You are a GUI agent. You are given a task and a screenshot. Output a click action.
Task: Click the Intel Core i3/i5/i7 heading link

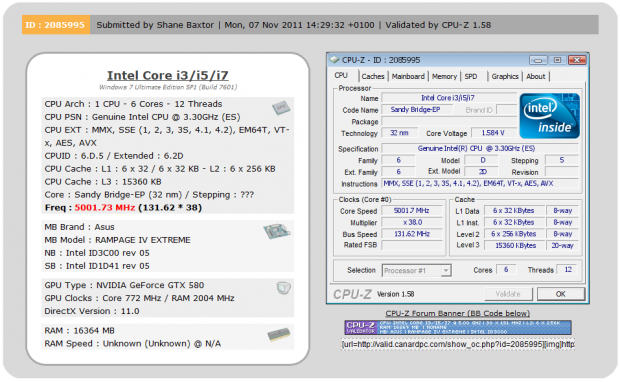click(168, 75)
